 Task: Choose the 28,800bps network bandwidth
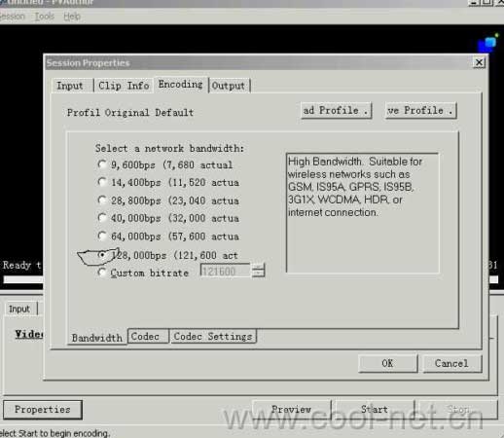click(102, 200)
